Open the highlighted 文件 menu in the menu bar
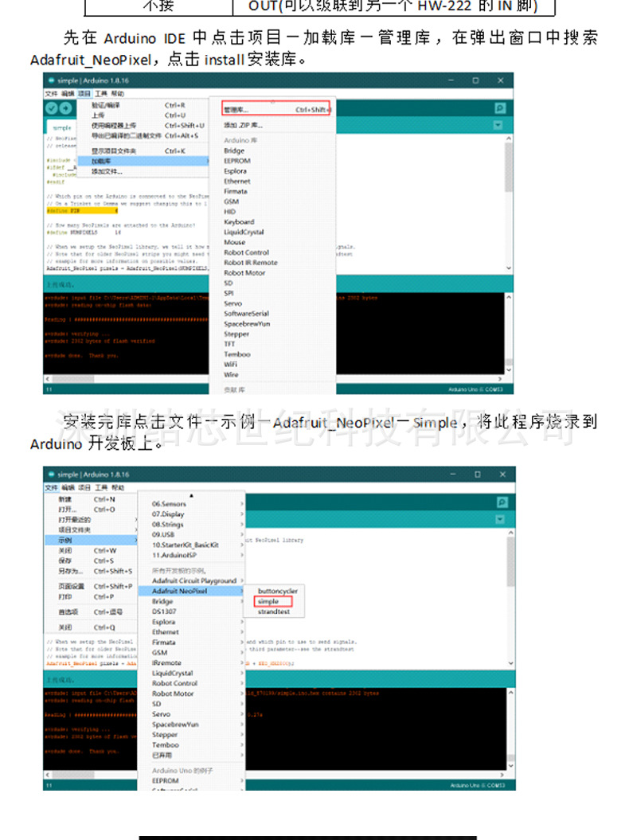 (x=52, y=487)
